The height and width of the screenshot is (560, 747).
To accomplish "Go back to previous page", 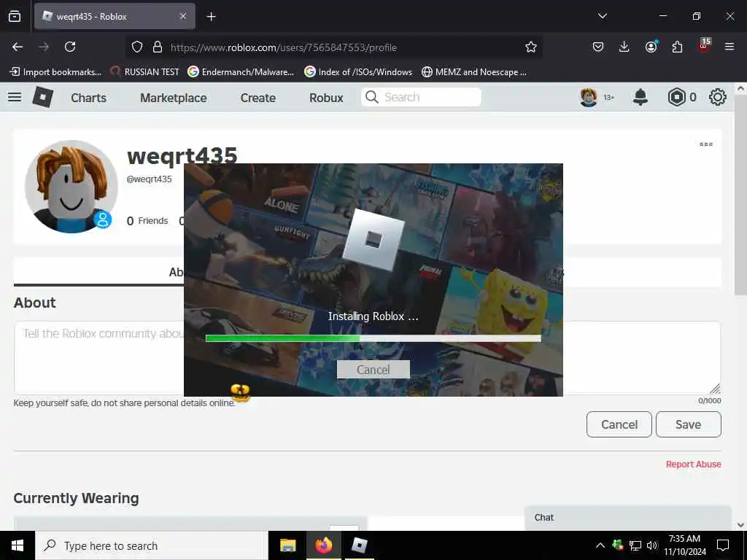I will 18,47.
